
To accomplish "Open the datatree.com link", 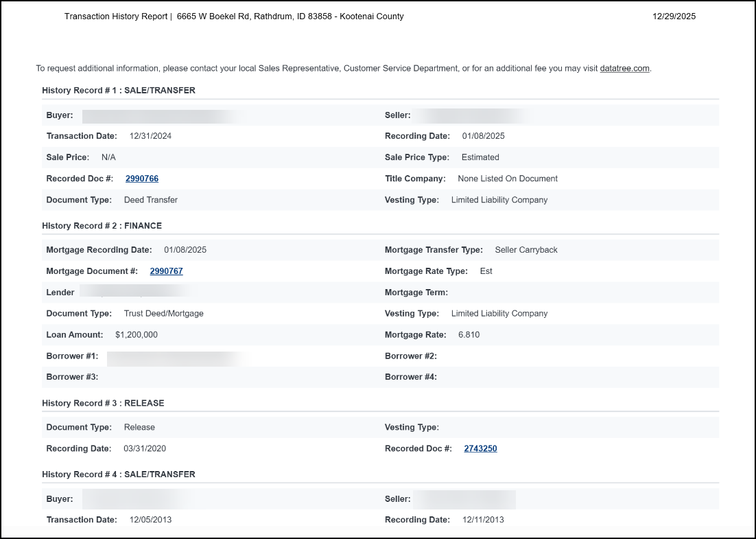I will pos(624,69).
